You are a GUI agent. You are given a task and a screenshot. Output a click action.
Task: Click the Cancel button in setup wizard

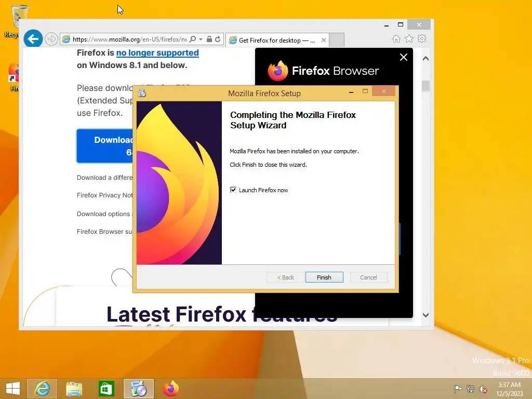tap(368, 277)
